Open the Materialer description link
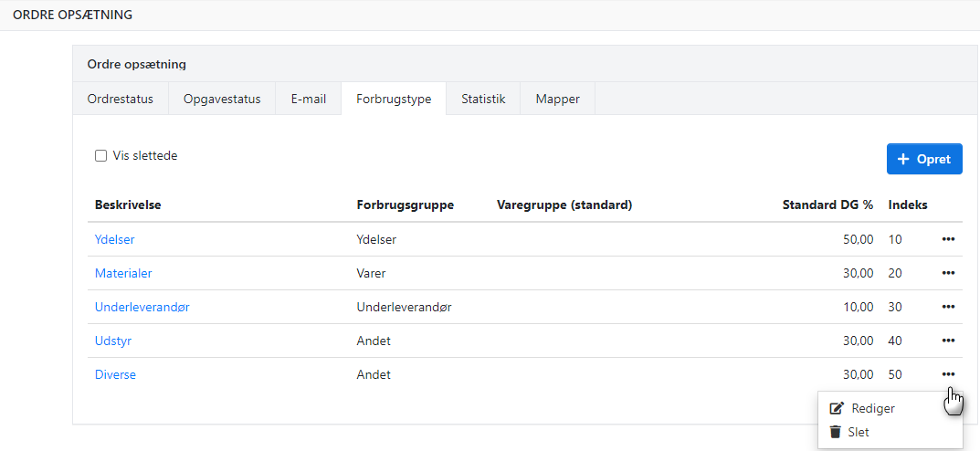This screenshot has width=980, height=451. tap(123, 273)
